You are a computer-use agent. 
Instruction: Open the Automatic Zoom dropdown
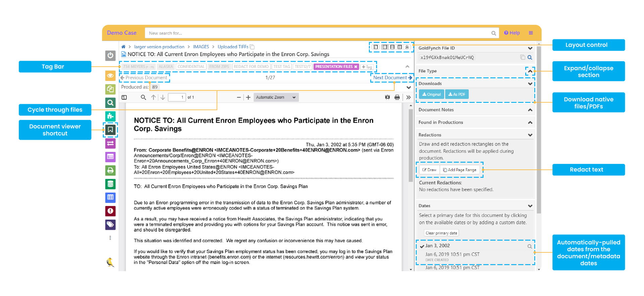click(x=276, y=97)
